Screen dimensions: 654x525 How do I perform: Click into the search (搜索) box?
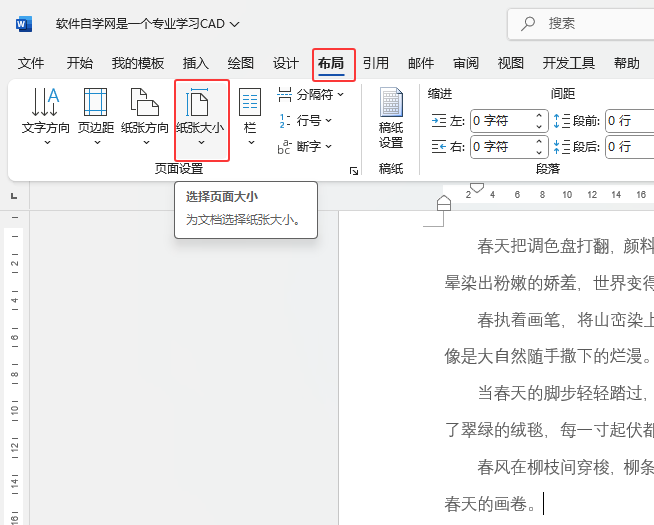[x=581, y=24]
